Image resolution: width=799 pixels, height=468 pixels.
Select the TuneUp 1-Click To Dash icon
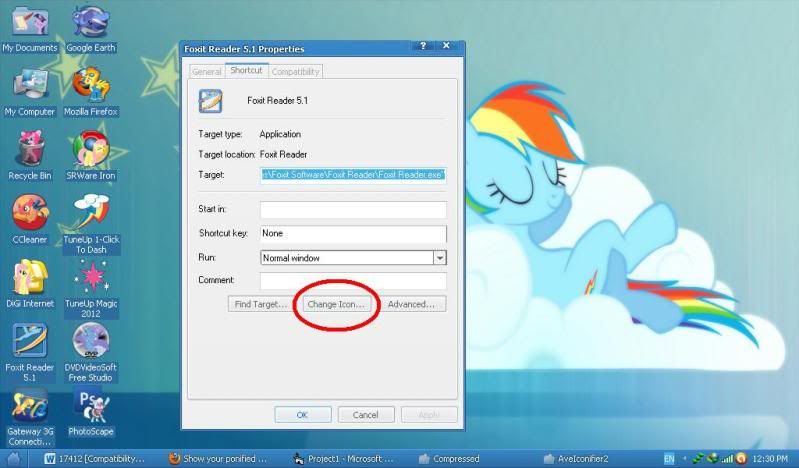[x=91, y=224]
